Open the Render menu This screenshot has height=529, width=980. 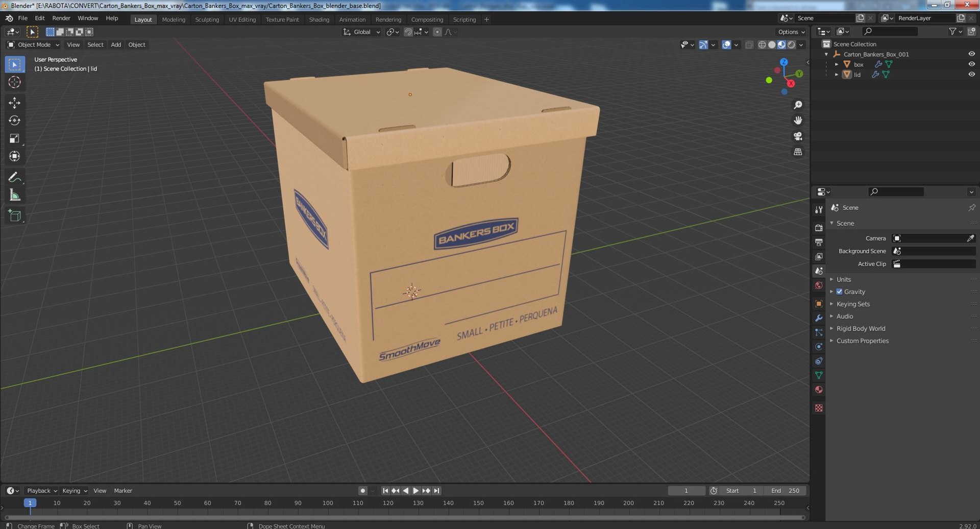pos(61,18)
